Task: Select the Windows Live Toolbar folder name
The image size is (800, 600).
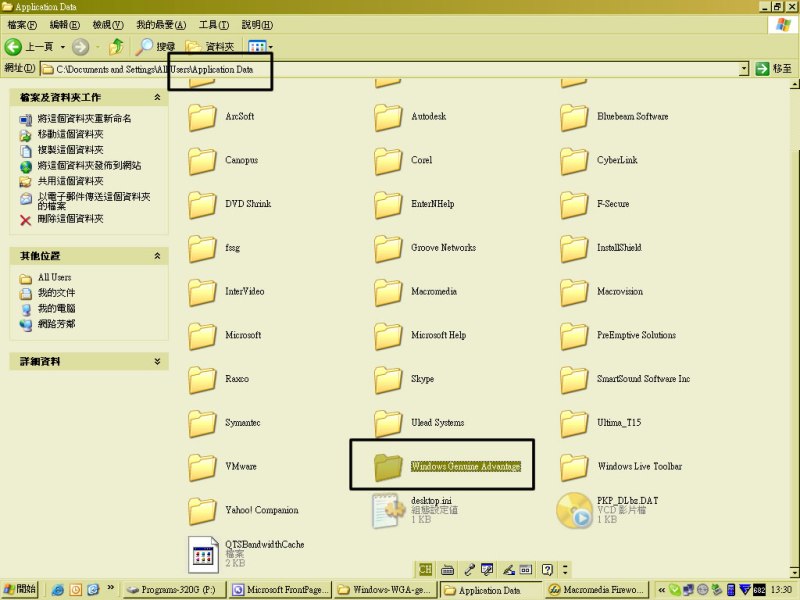Action: coord(640,466)
